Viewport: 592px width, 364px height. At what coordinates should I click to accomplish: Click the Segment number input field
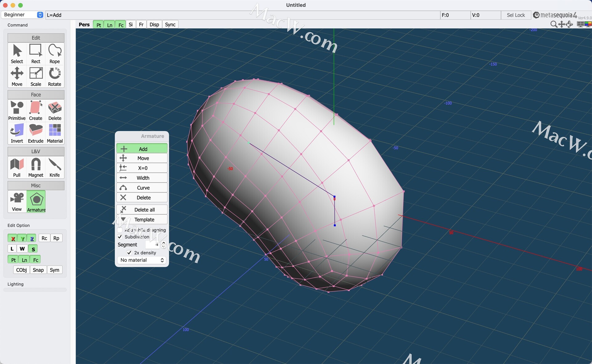click(x=153, y=245)
